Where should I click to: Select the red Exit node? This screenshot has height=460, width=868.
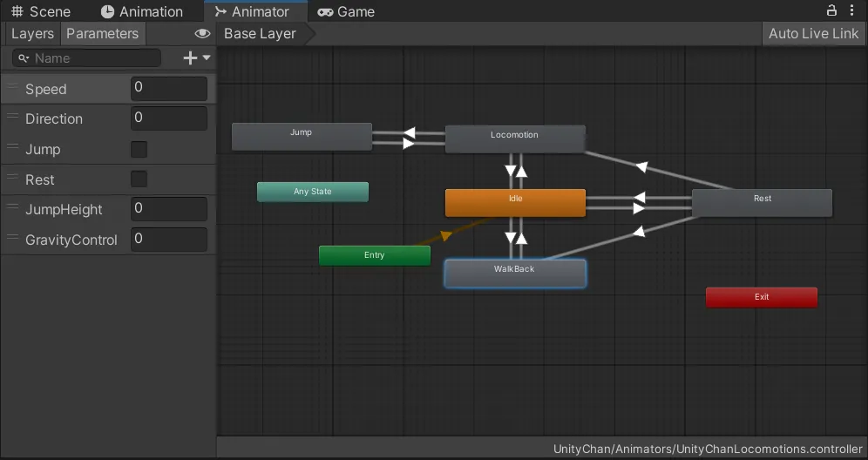point(761,297)
